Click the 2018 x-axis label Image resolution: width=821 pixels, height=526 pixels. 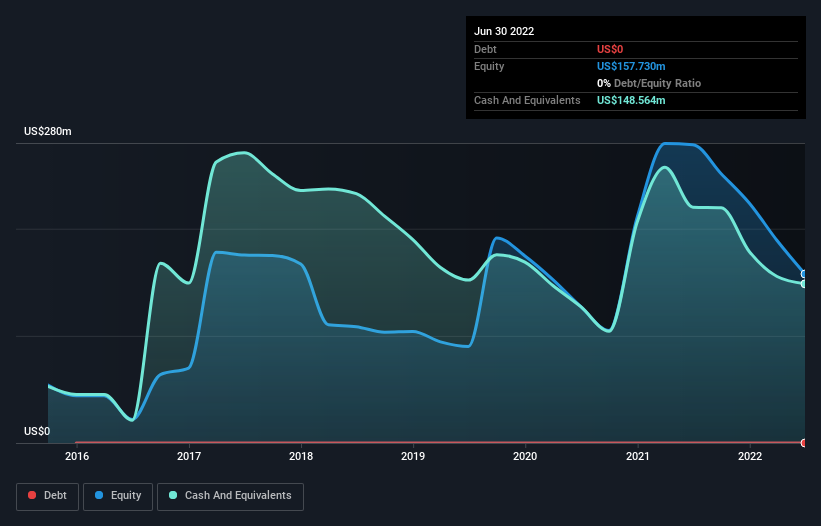pyautogui.click(x=301, y=456)
